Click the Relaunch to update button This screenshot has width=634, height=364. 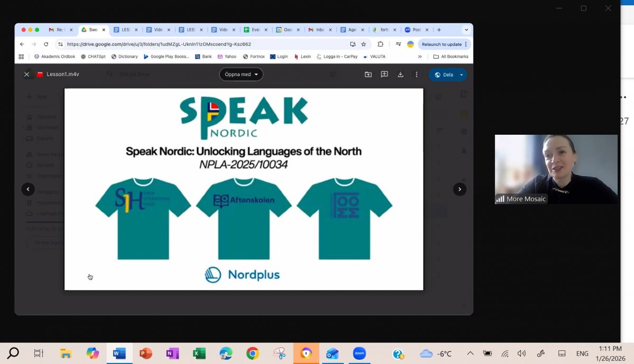tap(442, 44)
